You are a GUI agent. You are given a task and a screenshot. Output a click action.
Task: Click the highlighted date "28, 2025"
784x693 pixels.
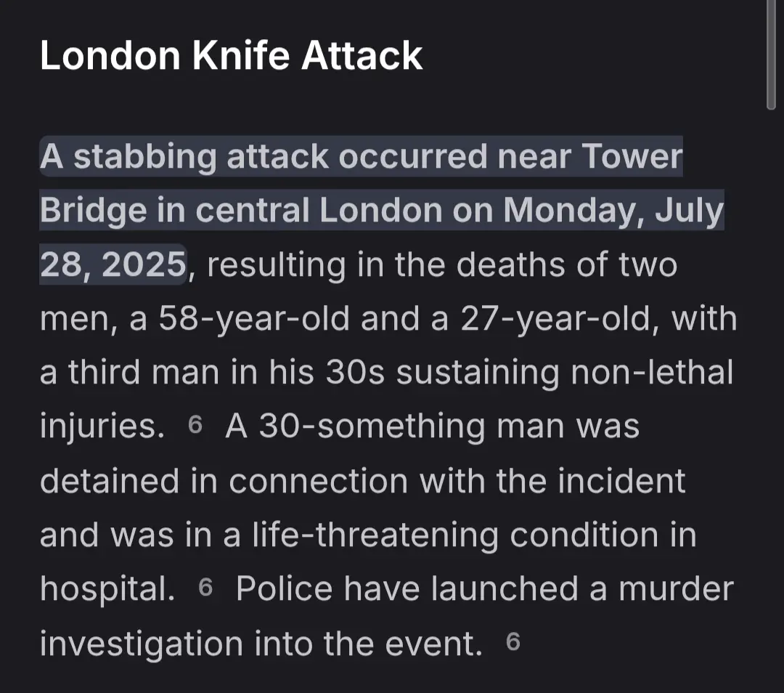pos(113,265)
